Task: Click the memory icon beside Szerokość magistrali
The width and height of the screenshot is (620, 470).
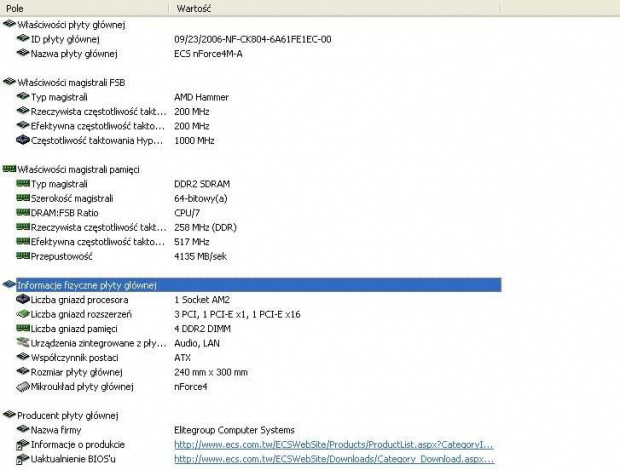Action: 23,199
